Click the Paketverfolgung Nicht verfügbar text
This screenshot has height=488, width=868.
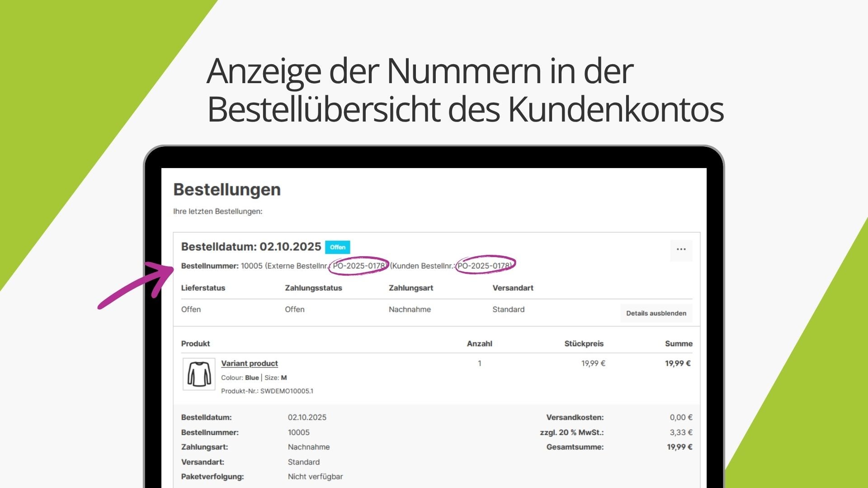pos(315,476)
